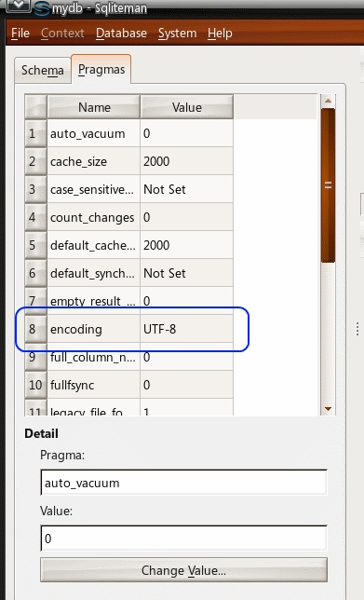Click the scrollbar up arrow
The height and width of the screenshot is (600, 364).
coord(328,102)
